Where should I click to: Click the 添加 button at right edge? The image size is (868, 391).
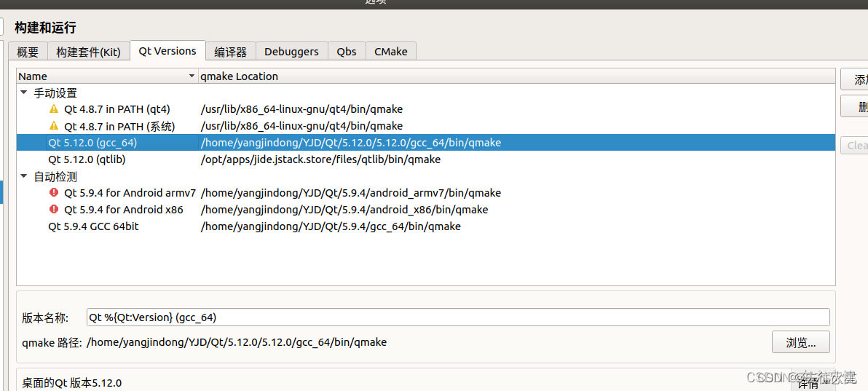point(854,80)
